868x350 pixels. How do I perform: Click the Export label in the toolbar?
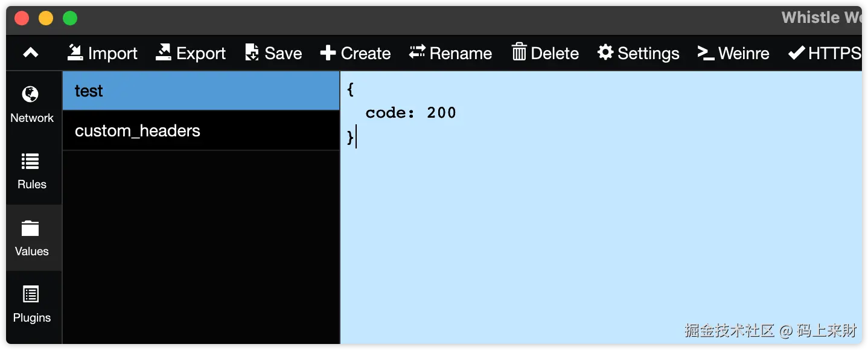(x=201, y=53)
